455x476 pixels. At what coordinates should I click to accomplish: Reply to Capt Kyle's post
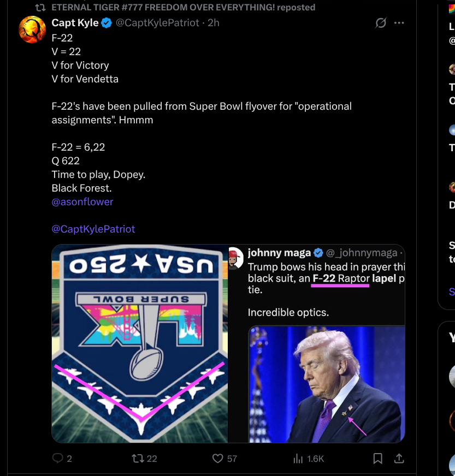[58, 459]
